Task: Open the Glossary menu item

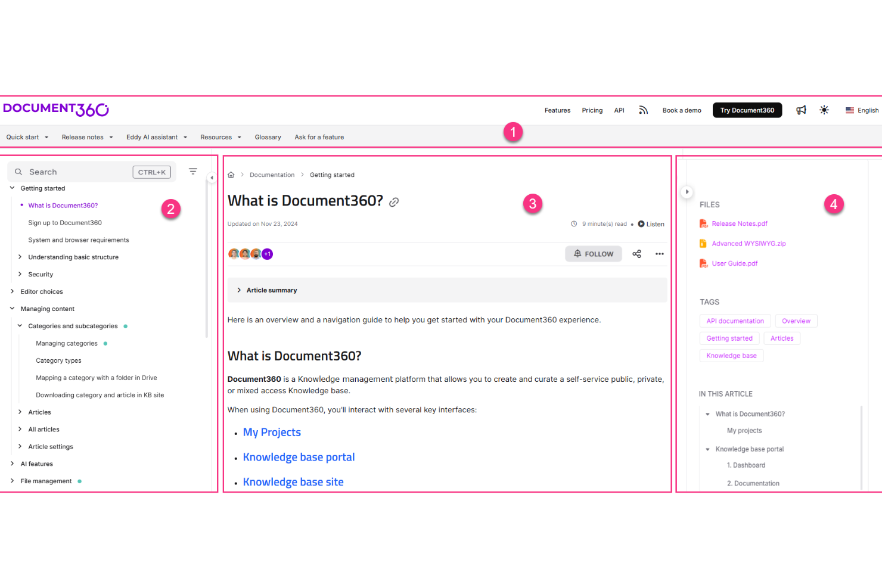Action: pos(268,137)
